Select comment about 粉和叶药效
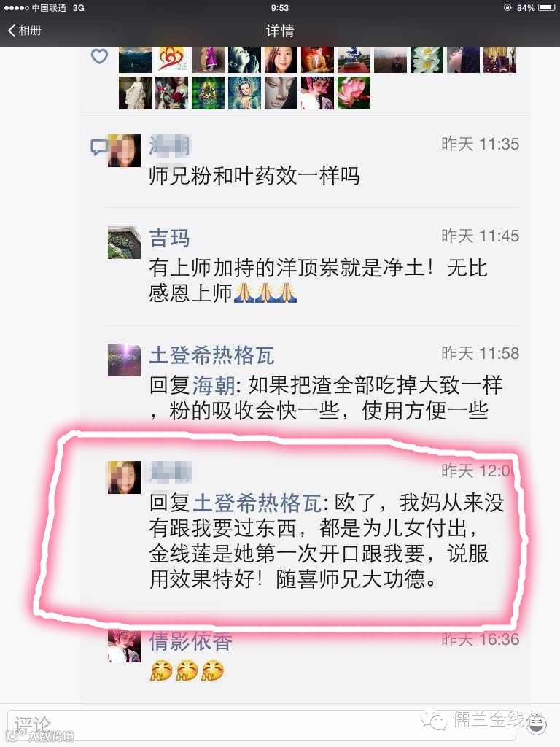 coord(254,176)
